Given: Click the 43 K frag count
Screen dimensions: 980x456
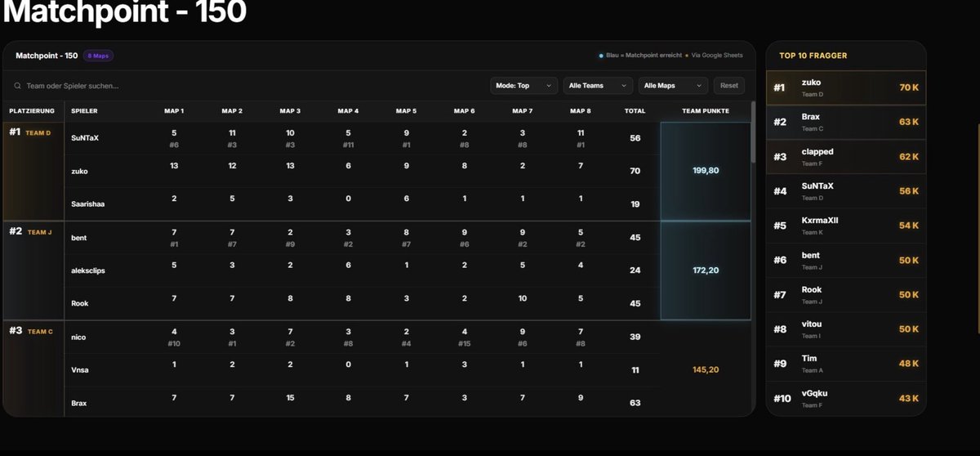Looking at the screenshot, I should click(909, 398).
